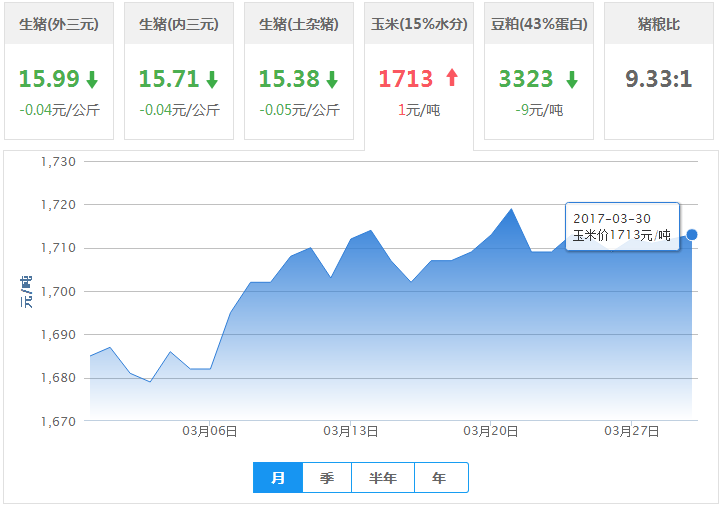This screenshot has height=508, width=723.
Task: Open the 生猪(土杂猪) price tab
Action: pyautogui.click(x=299, y=71)
